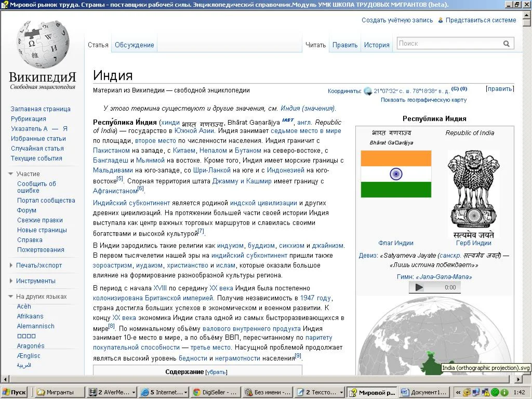Open dropdown arrow of Тексто taskbar group

342,392
